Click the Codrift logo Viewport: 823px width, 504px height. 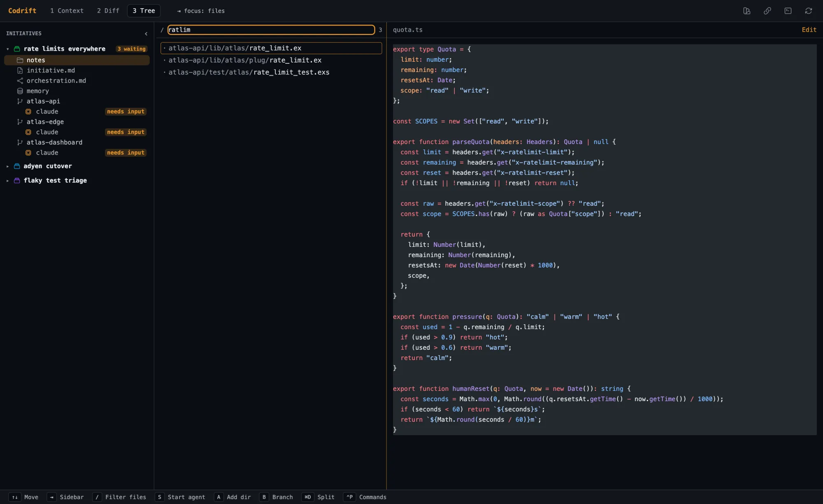(x=22, y=11)
